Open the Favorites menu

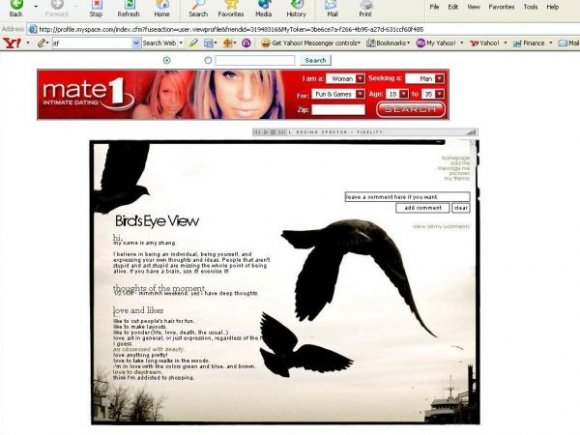pos(501,7)
